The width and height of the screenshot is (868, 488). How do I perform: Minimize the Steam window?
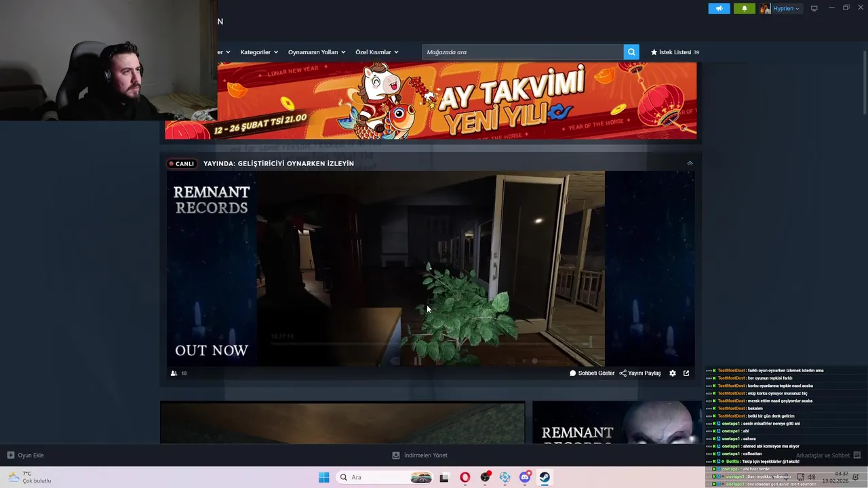click(x=832, y=8)
